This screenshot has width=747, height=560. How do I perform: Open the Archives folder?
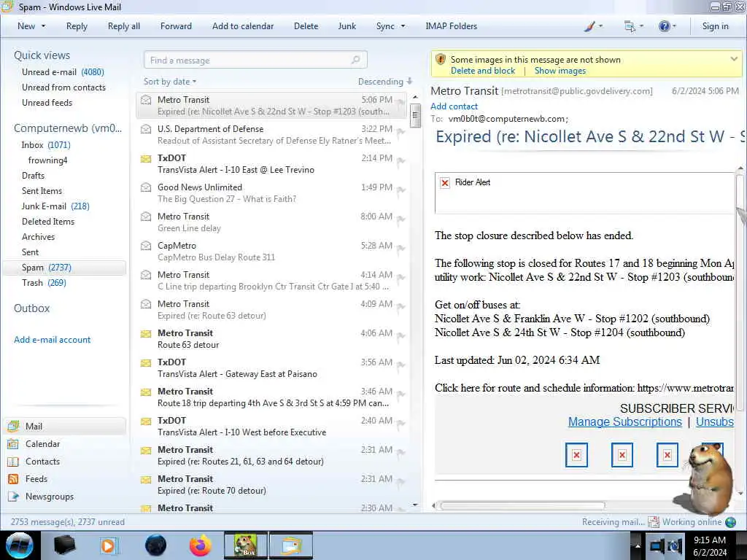[38, 237]
